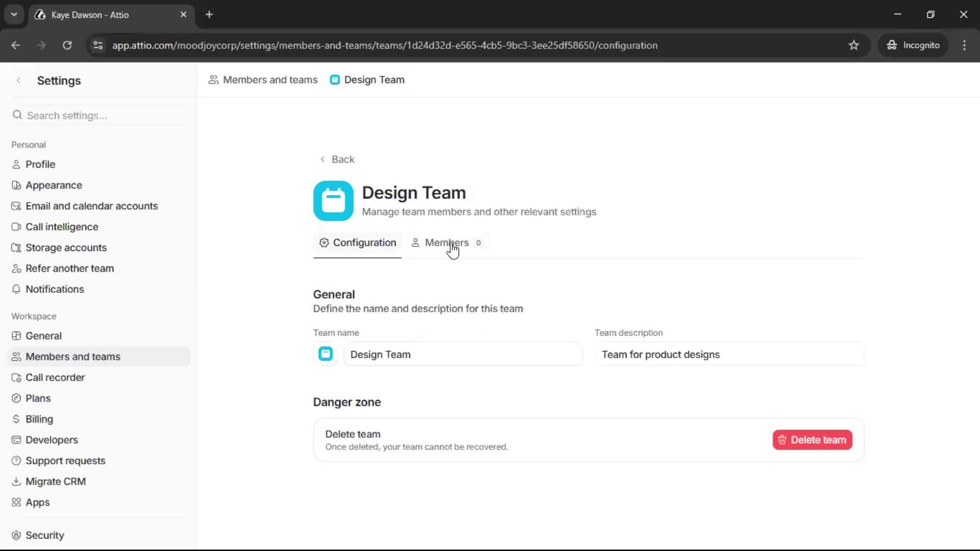The height and width of the screenshot is (551, 980).
Task: Switch to the Members tab
Action: click(447, 243)
